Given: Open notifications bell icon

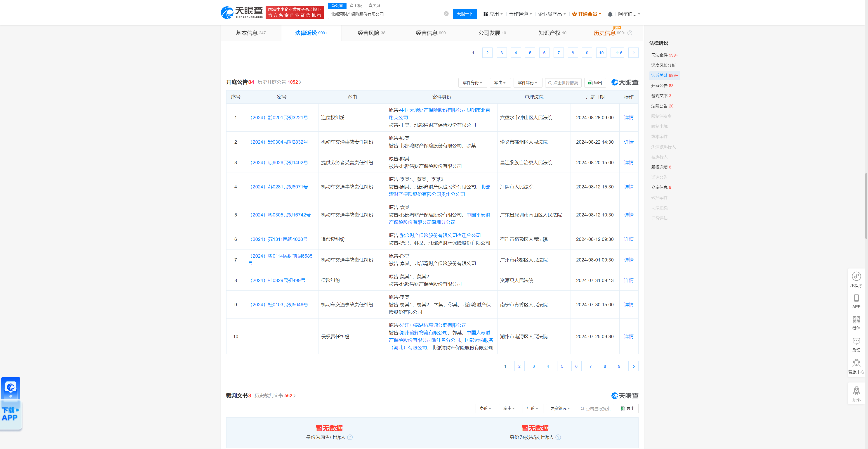Looking at the screenshot, I should click(610, 14).
